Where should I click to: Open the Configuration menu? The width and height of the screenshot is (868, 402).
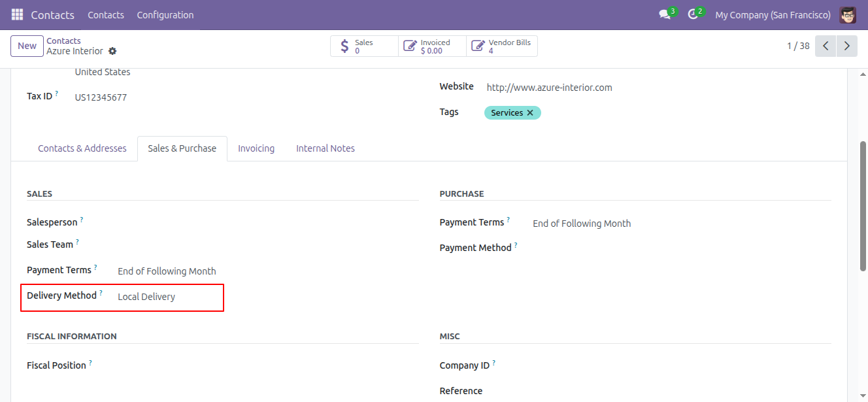pyautogui.click(x=165, y=14)
